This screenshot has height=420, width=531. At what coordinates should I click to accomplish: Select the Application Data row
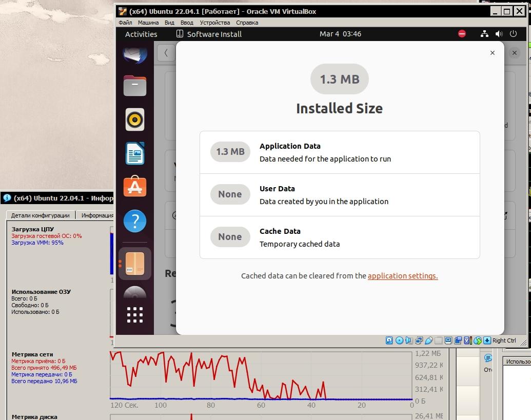pos(340,152)
